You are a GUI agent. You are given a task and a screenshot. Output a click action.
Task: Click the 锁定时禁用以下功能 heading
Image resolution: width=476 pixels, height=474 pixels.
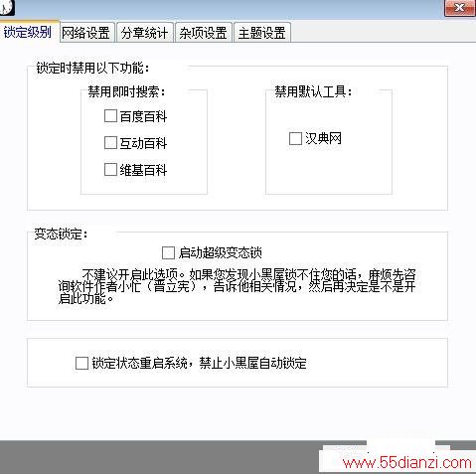point(92,69)
